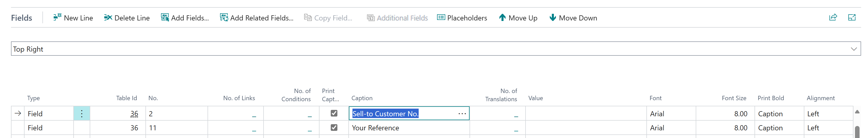Open Table Id 36 link in first row
Screen dimensions: 868x138
tap(134, 114)
